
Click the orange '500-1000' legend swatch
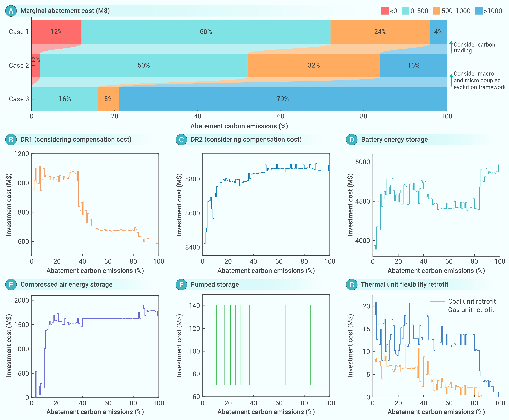(x=437, y=11)
